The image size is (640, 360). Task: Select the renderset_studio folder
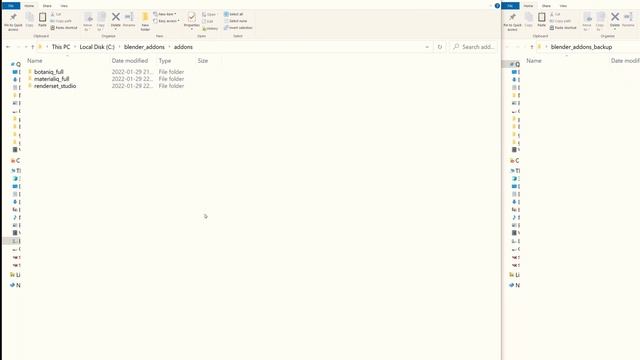pyautogui.click(x=55, y=86)
